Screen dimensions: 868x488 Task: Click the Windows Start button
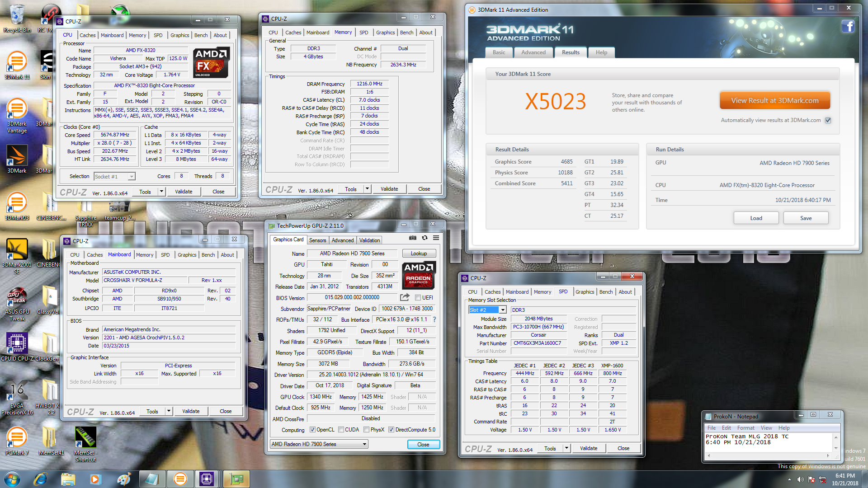pos(12,479)
